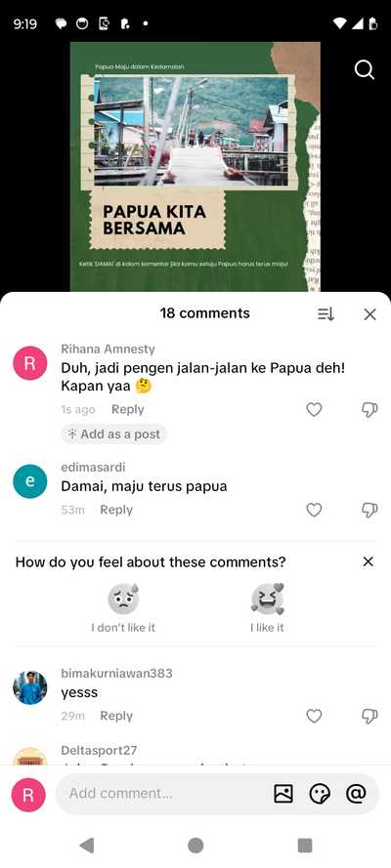
Task: Dislike Rihana Amnesty's comment
Action: [369, 410]
